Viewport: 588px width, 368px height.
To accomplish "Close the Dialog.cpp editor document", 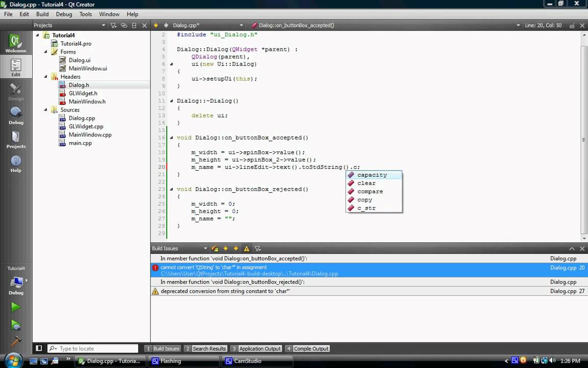I will click(x=582, y=25).
